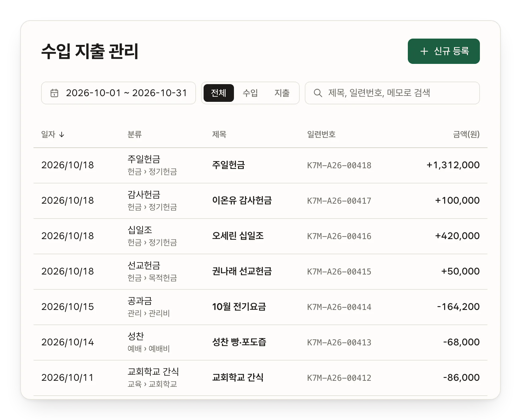The width and height of the screenshot is (521, 420).
Task: Click the 일련번호 column header
Action: (321, 134)
